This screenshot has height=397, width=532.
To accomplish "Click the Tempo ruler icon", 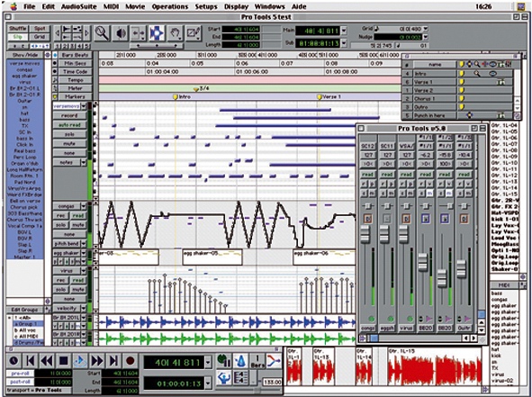I will point(55,80).
